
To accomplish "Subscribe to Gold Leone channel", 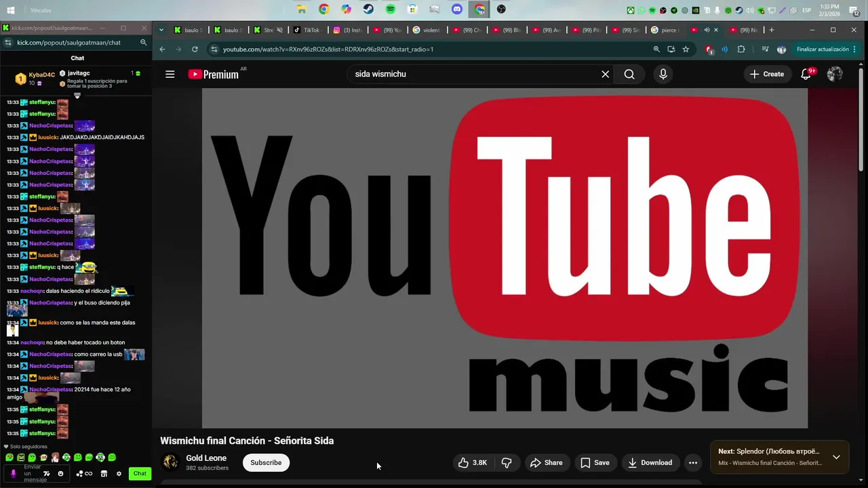I will click(x=266, y=463).
